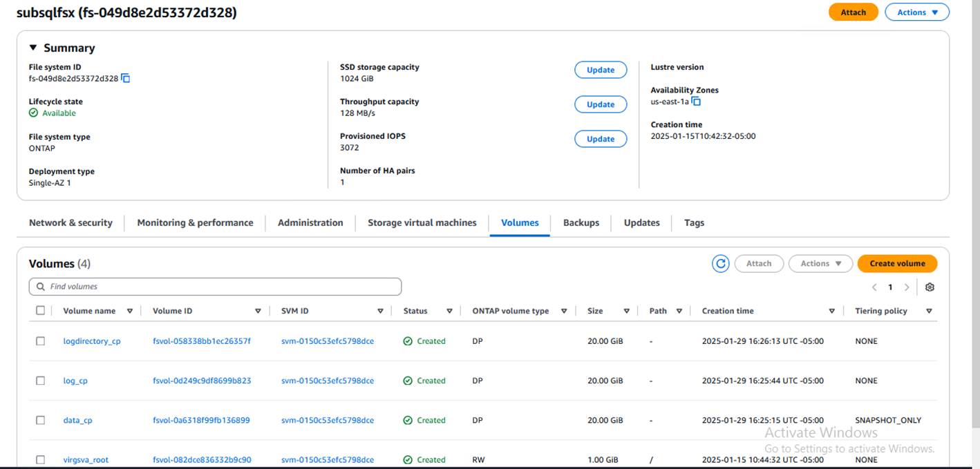Sort by Volume name column
Viewport: 980px width, 469px height.
coord(129,312)
